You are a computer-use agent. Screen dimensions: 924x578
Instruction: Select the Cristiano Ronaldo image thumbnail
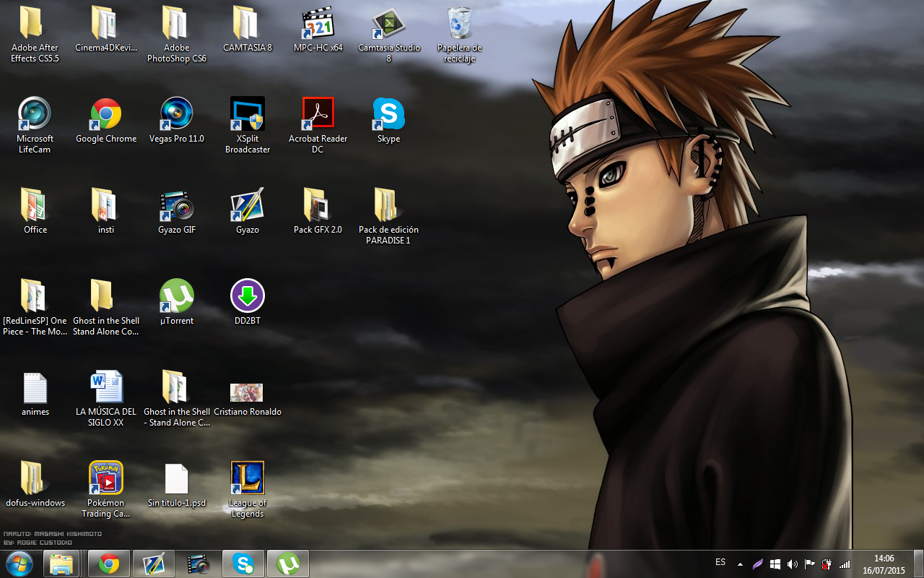246,392
